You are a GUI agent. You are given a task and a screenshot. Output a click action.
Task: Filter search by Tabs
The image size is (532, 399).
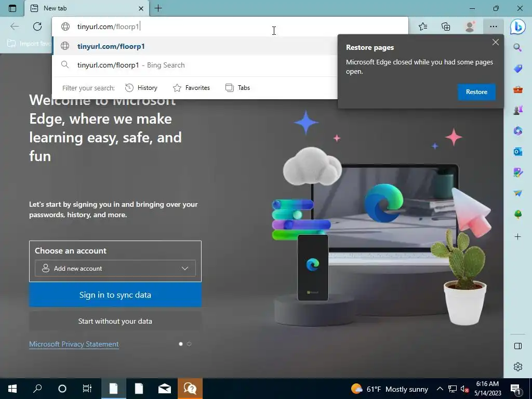coord(237,88)
